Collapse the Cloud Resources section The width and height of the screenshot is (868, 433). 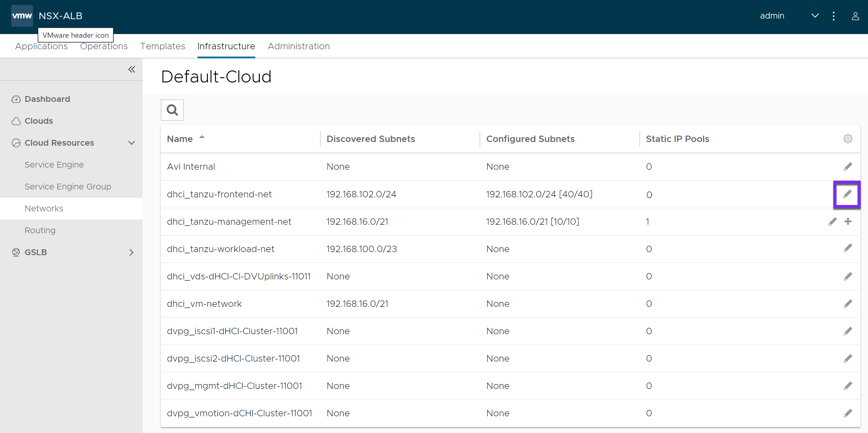pos(131,143)
